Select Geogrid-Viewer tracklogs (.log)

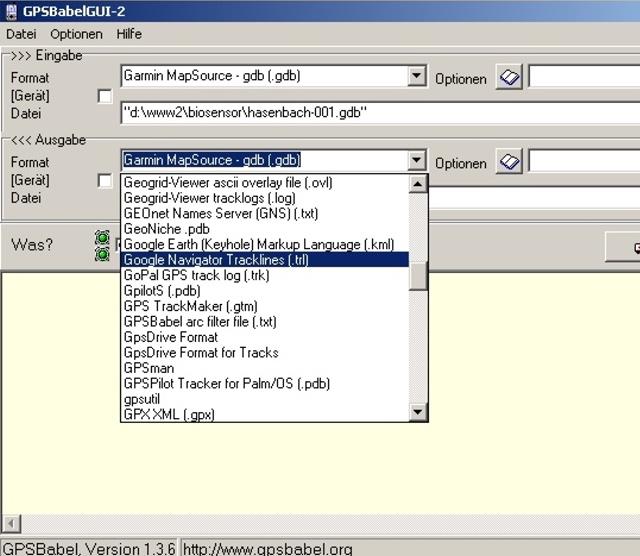[265, 198]
